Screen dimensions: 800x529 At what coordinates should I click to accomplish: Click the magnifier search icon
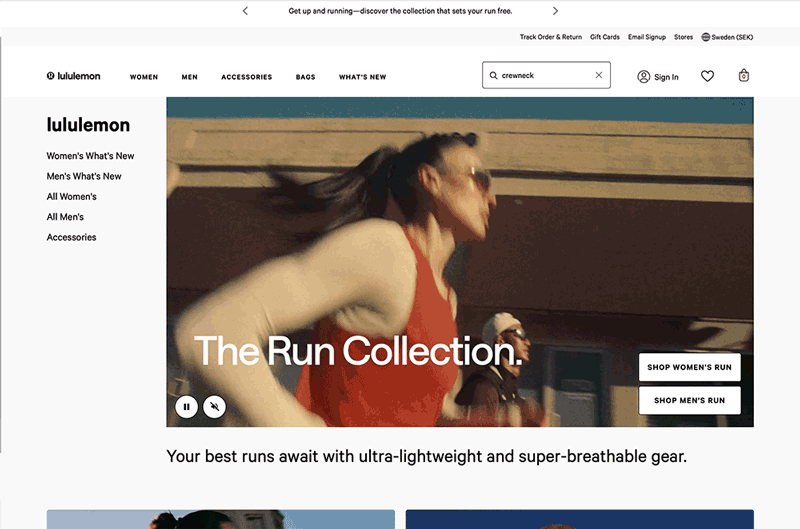[x=493, y=75]
